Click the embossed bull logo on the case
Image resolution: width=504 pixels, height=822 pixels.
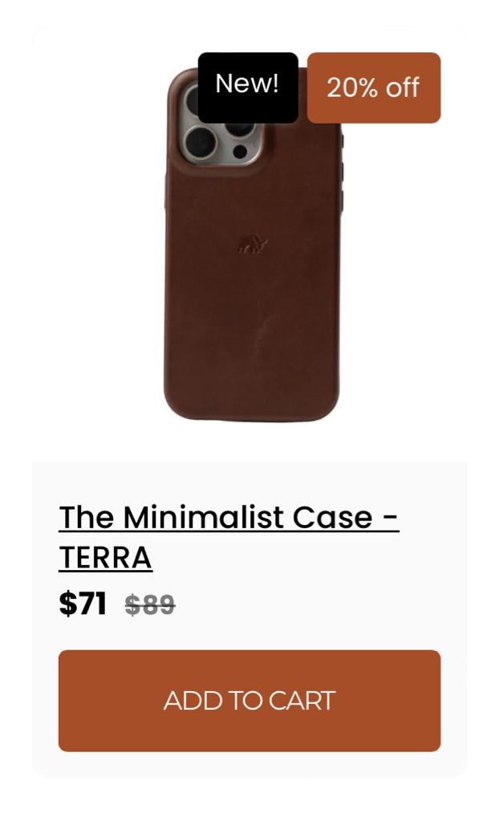coord(253,244)
